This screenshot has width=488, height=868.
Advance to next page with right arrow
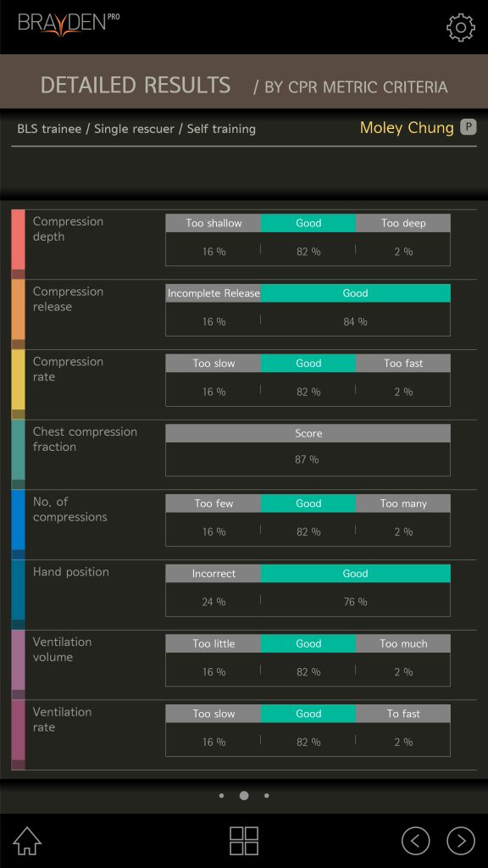[x=461, y=841]
